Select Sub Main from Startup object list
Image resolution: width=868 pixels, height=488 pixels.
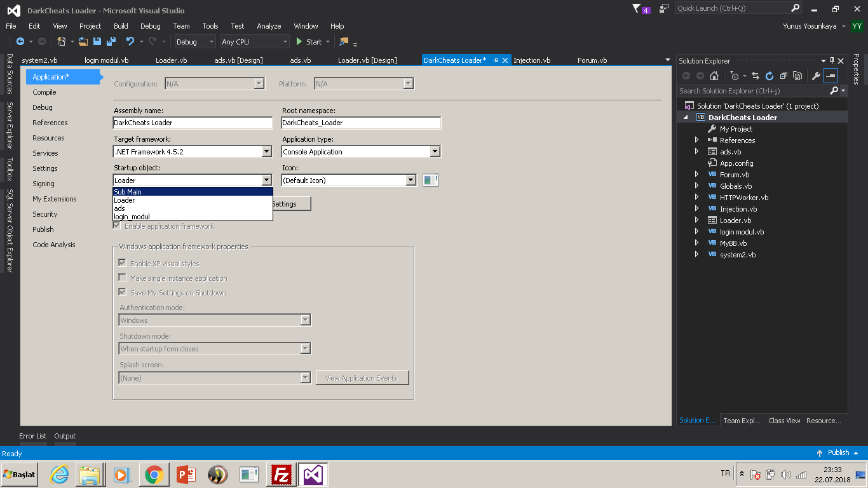193,192
